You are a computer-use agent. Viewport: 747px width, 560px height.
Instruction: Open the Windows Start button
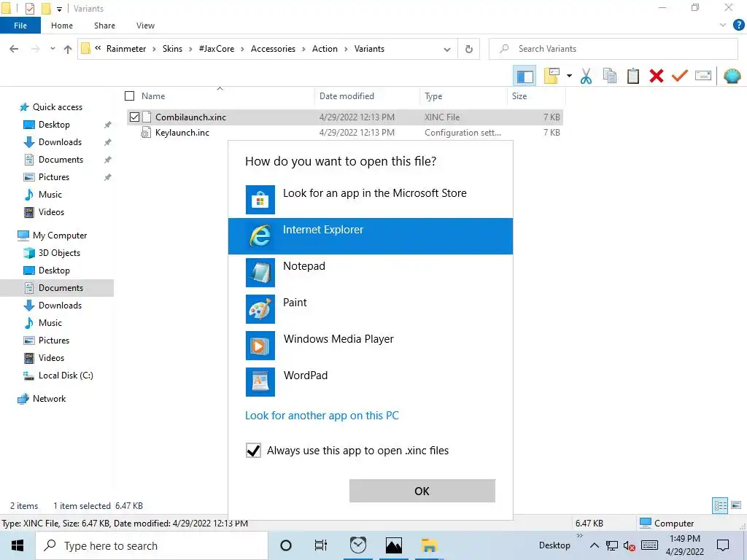click(18, 545)
